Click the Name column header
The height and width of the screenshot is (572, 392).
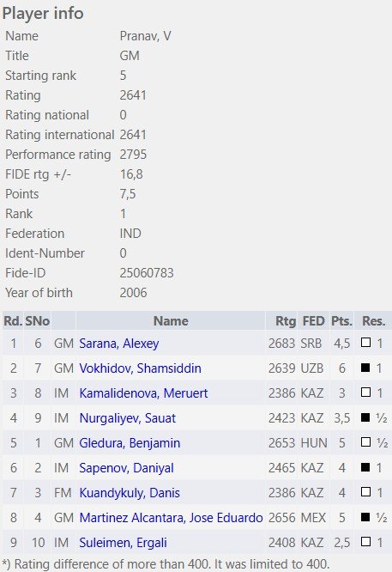(x=171, y=321)
